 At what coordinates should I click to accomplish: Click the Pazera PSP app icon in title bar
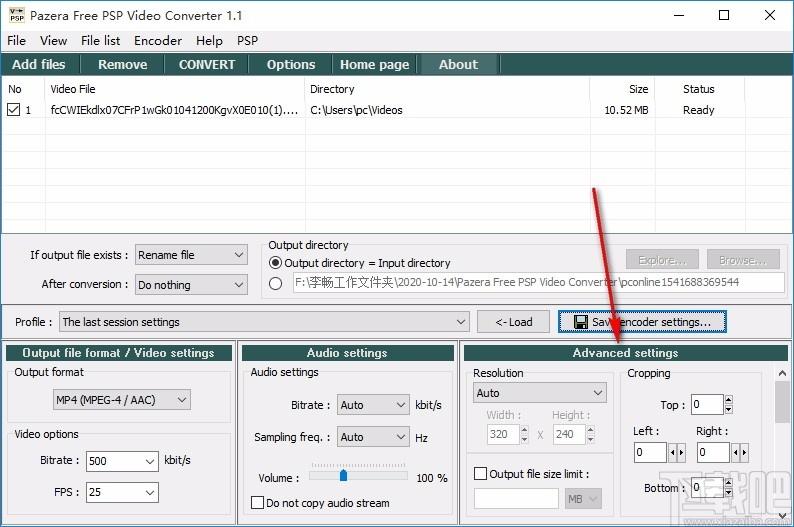point(15,15)
